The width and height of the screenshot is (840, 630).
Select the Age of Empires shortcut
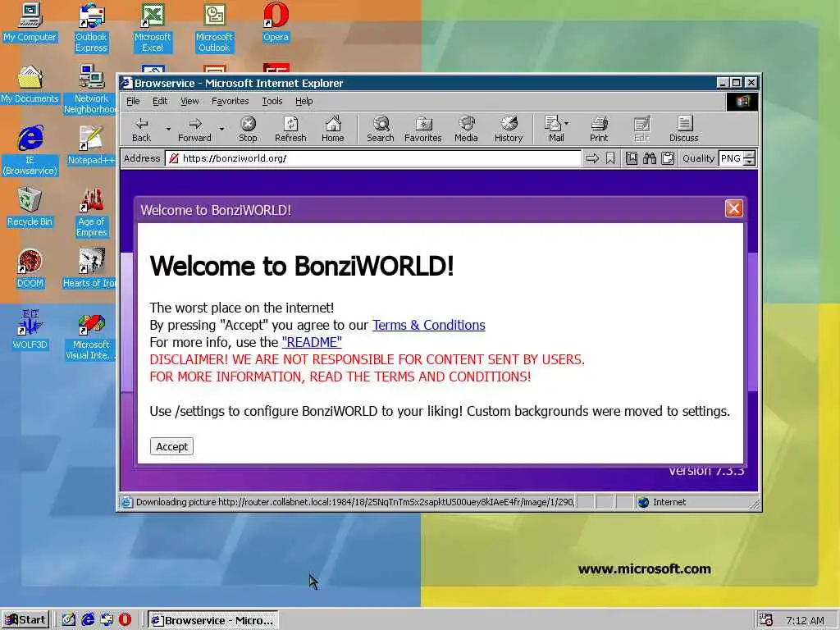[91, 212]
